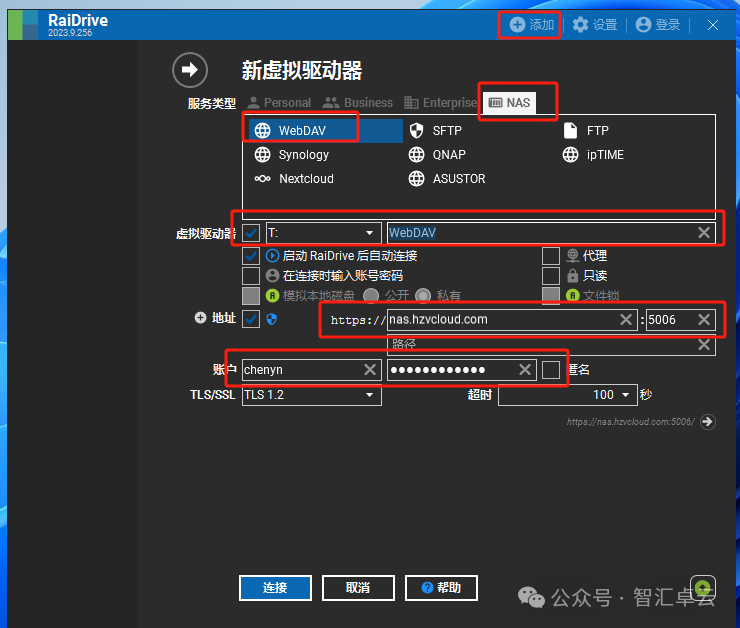Screen dimensions: 740x628
Task: Click the green upload icon at bottom right
Action: [x=703, y=588]
